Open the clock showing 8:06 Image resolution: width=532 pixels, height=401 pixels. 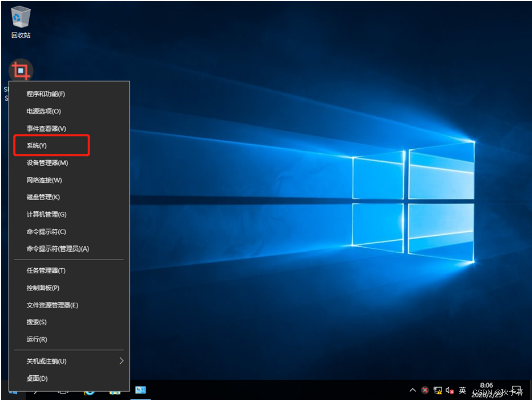(487, 390)
